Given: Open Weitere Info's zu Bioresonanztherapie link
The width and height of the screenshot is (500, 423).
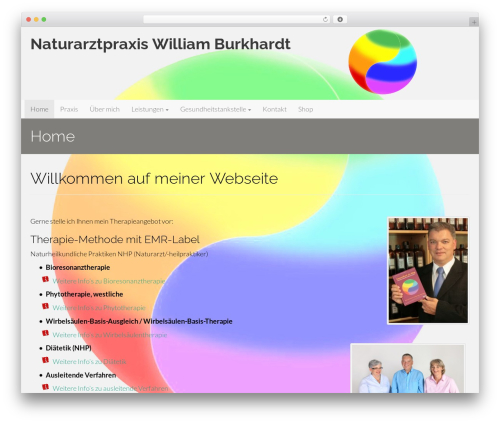Looking at the screenshot, I should click(x=109, y=281).
